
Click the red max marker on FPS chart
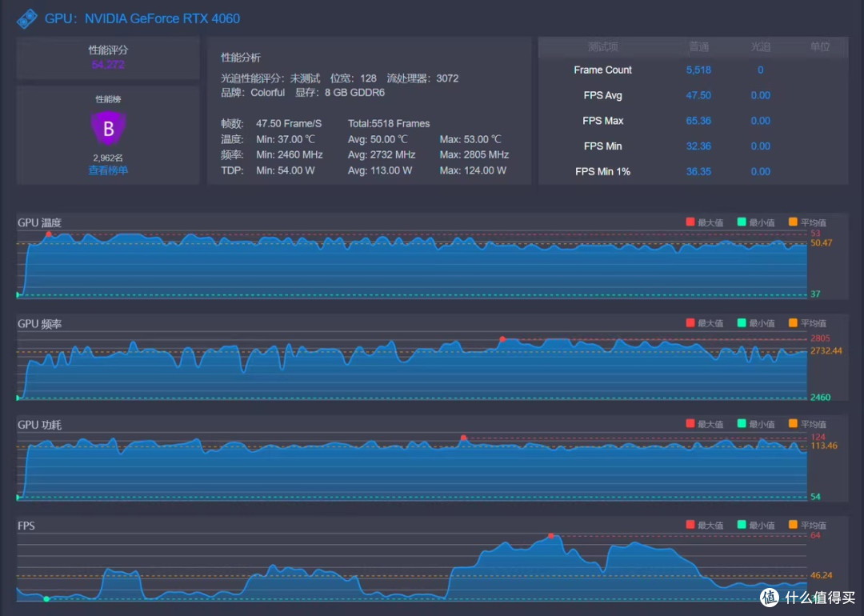click(x=550, y=535)
